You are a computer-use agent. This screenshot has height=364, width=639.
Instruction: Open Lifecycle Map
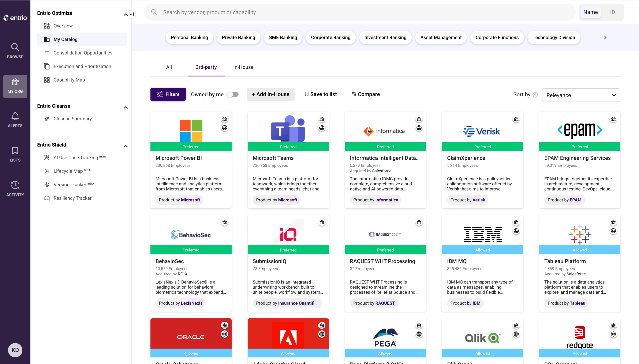[82, 171]
